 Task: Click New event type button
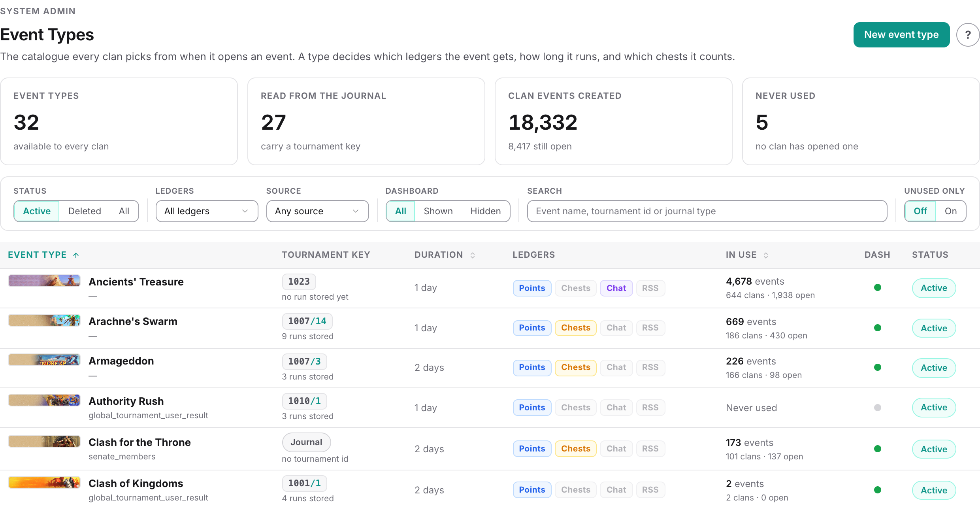click(x=901, y=35)
